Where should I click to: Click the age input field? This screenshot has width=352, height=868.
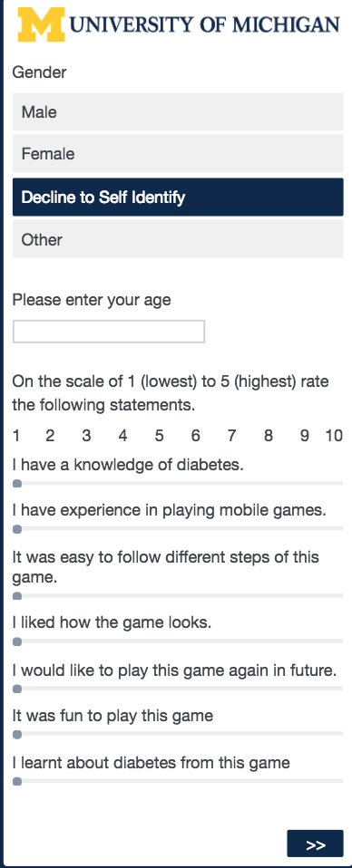[109, 332]
